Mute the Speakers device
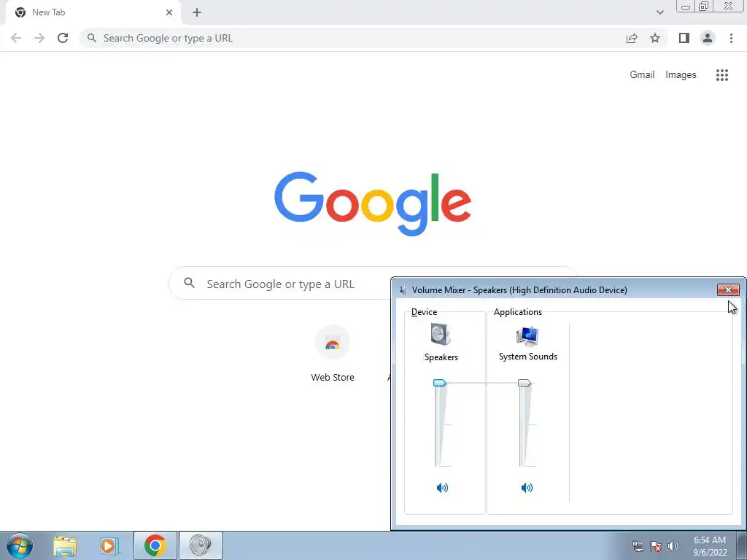The width and height of the screenshot is (747, 560). [442, 488]
